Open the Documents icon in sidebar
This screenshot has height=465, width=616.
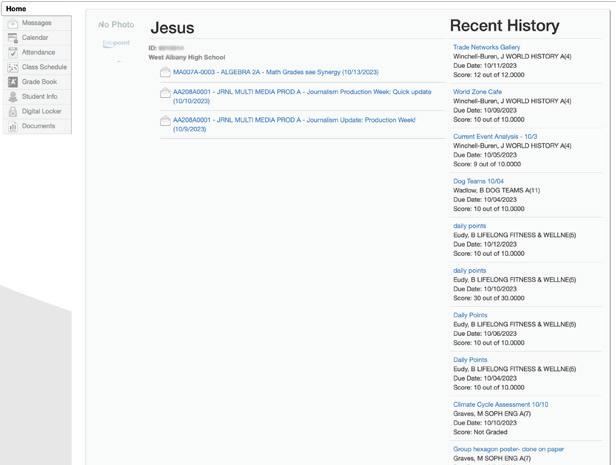tap(13, 126)
